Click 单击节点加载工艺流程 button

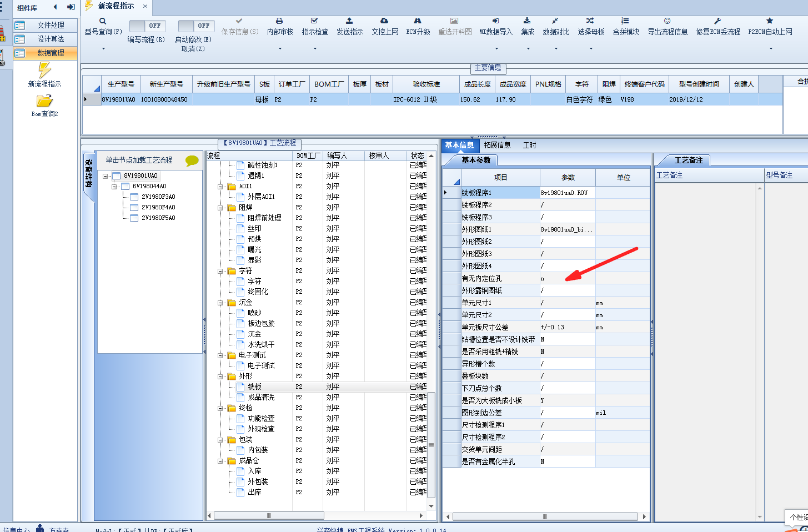139,160
